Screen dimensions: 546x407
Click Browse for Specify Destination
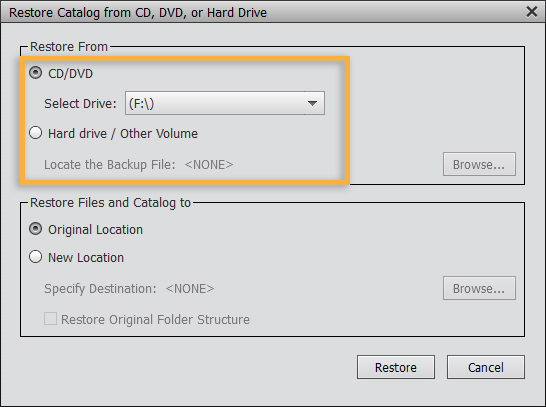(x=479, y=288)
